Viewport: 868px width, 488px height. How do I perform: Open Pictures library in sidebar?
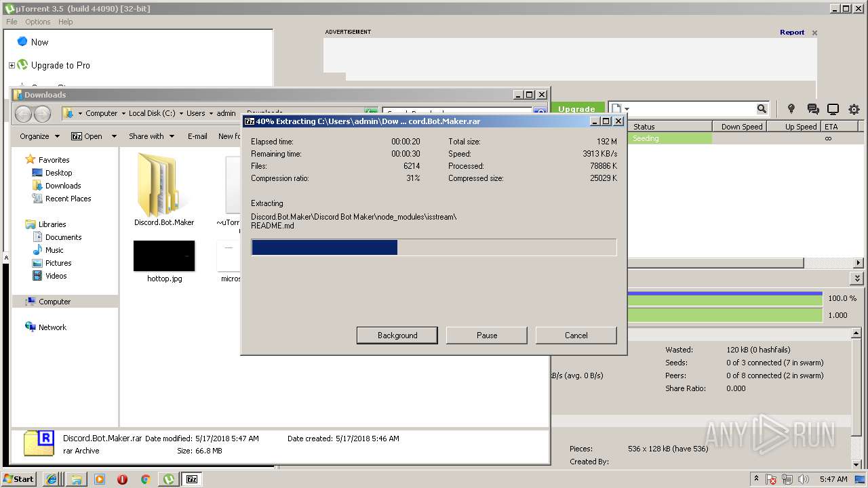tap(58, 263)
